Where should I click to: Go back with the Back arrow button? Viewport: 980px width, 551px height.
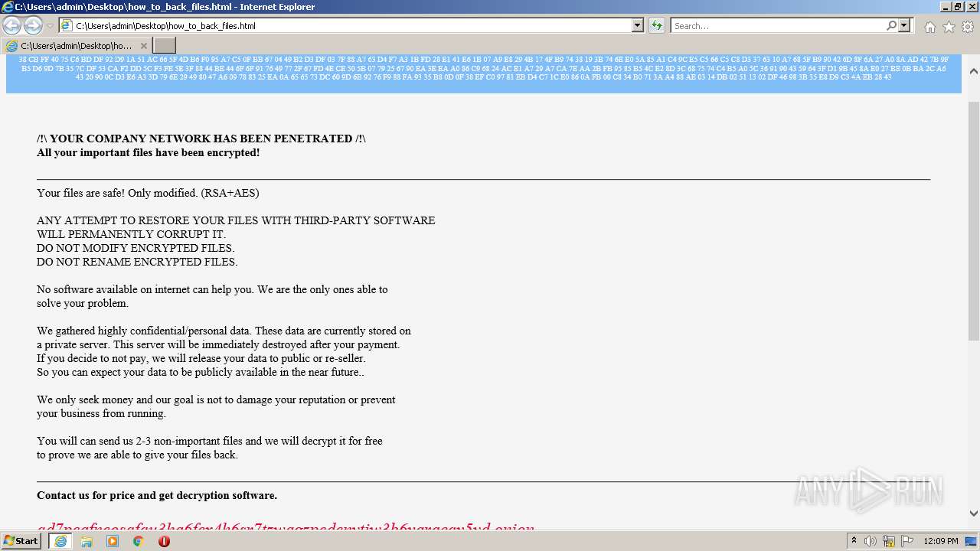tap(11, 26)
